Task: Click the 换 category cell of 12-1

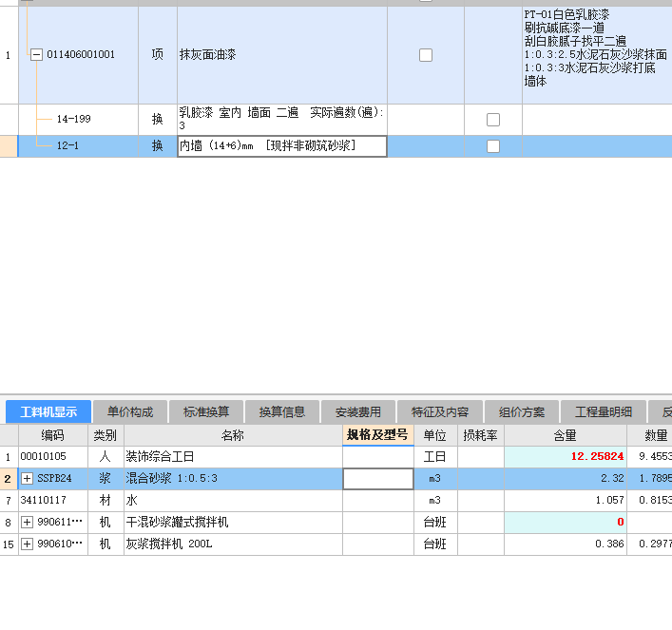Action: coord(157,146)
